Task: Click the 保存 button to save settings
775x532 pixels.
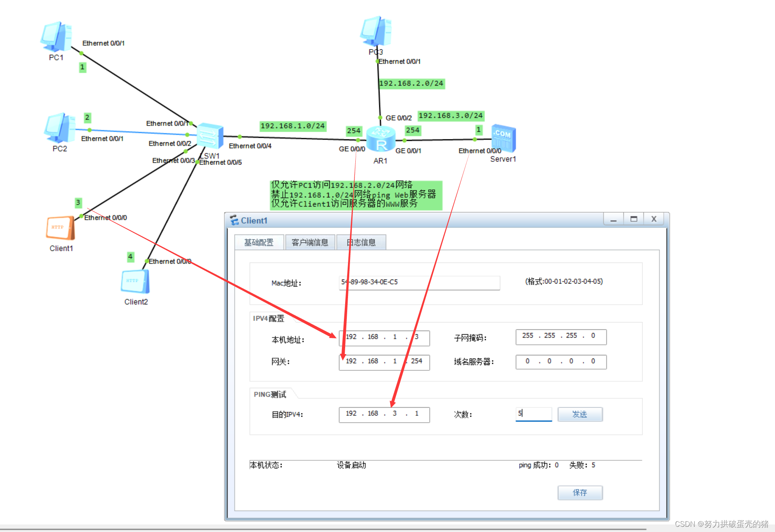Action: (x=580, y=493)
